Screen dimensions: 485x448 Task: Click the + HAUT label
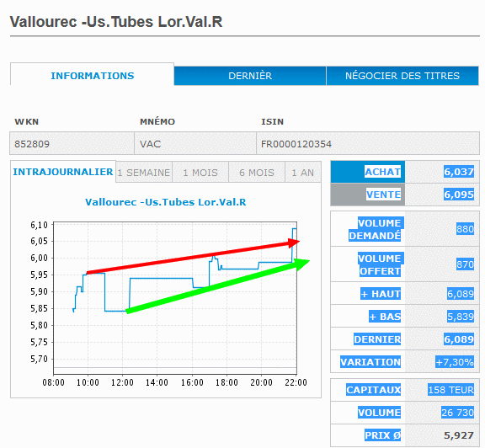[x=381, y=294]
